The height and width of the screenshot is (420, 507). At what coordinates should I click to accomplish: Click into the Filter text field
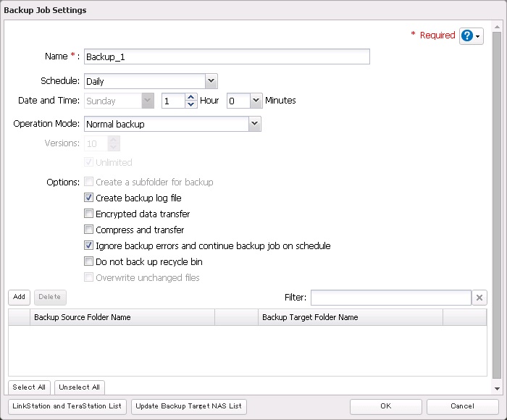391,298
